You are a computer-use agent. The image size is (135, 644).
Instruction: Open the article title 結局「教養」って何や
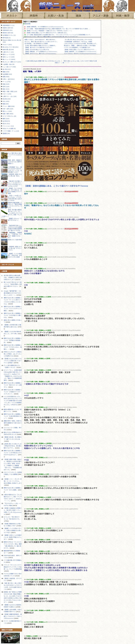[32, 71]
